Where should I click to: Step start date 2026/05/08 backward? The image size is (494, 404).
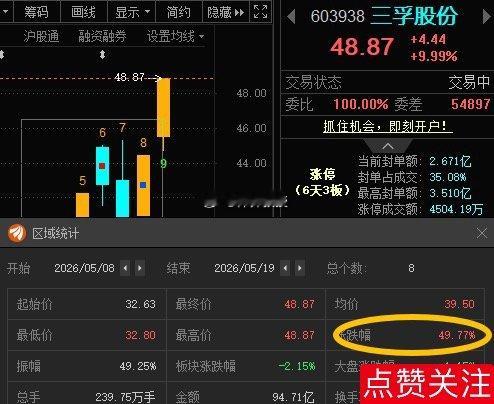[x=125, y=268]
